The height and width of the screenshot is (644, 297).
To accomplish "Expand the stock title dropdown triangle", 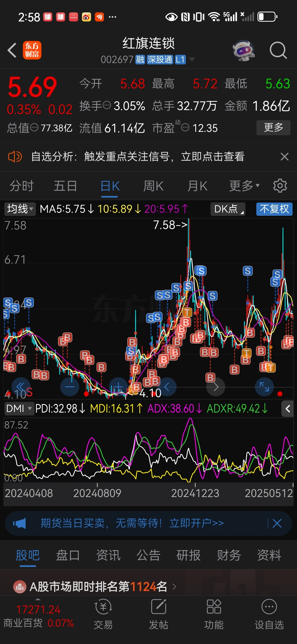I will [192, 59].
